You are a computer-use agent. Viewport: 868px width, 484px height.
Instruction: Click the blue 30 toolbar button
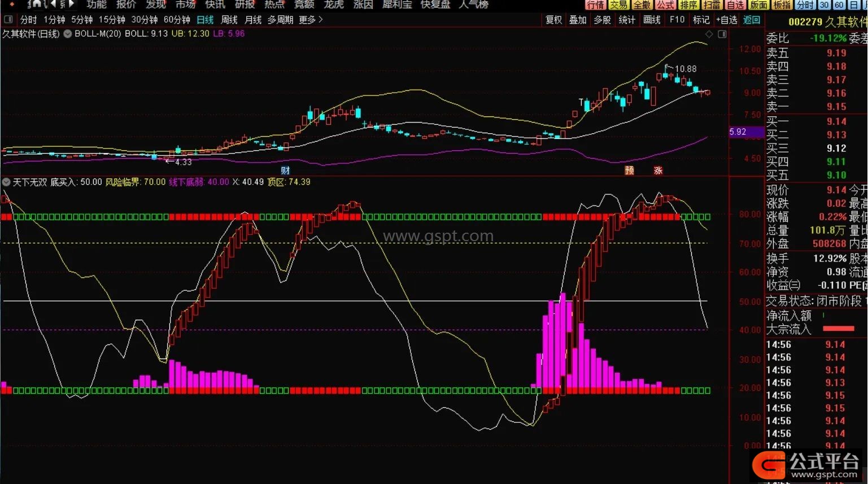pos(824,5)
